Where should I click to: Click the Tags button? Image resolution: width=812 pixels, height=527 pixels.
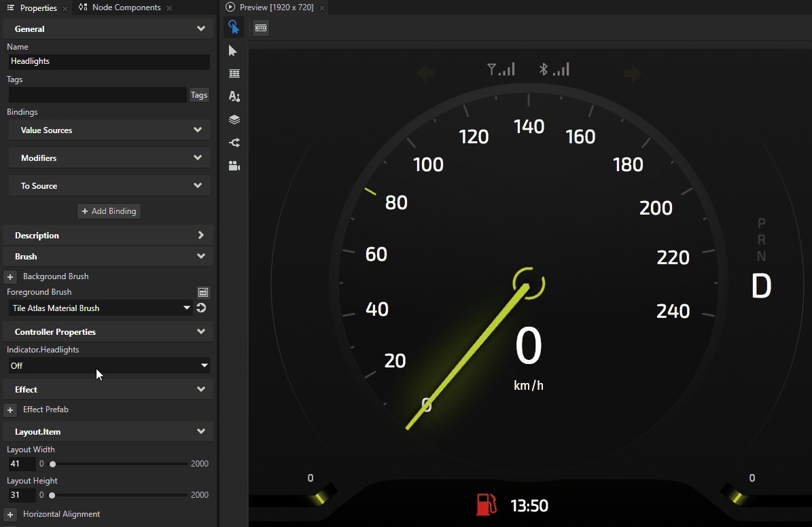199,95
